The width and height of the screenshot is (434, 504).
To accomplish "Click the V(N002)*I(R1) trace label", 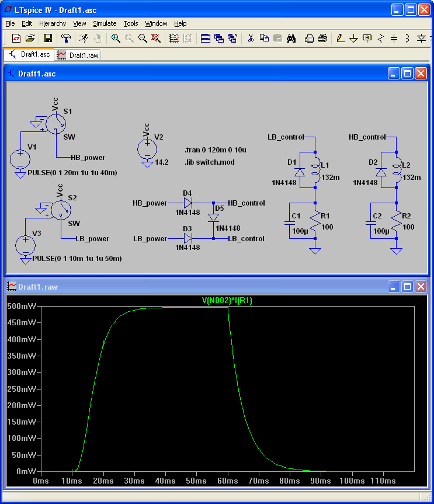I will [227, 301].
